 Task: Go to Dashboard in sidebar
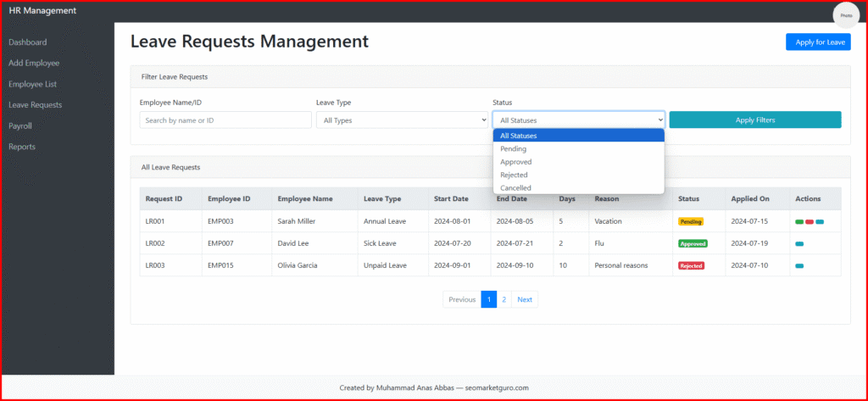click(x=28, y=42)
